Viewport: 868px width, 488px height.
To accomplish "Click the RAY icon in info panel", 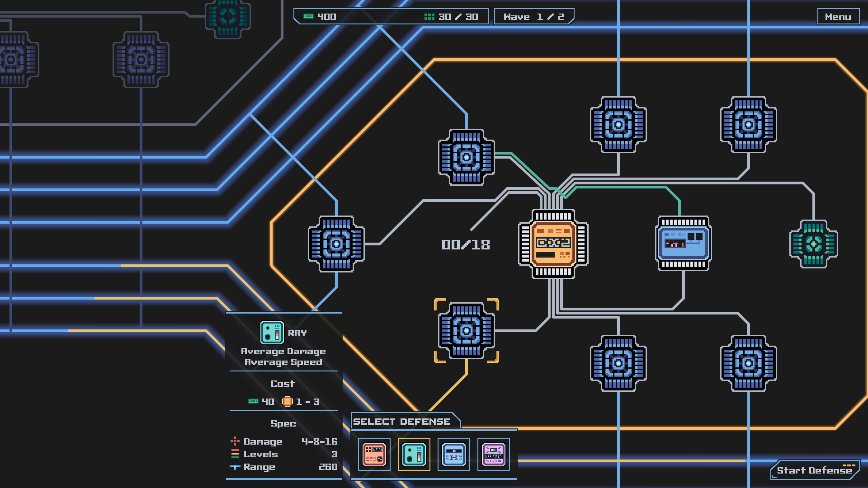I will (x=272, y=333).
